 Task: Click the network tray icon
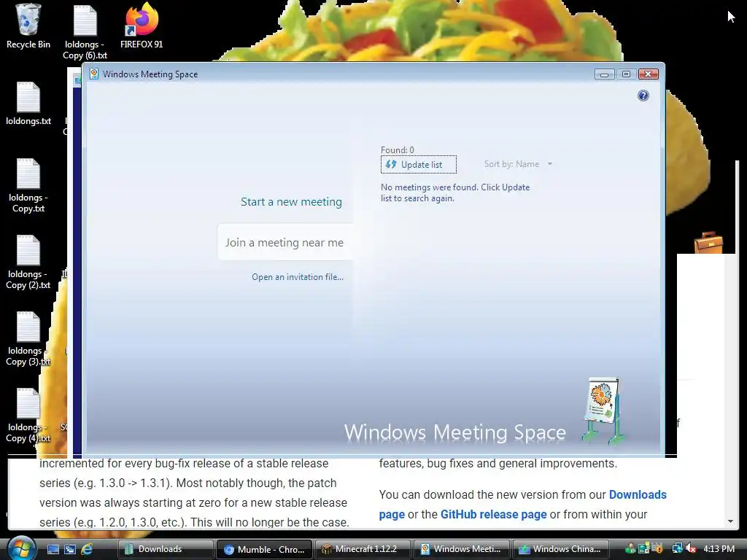(x=678, y=549)
